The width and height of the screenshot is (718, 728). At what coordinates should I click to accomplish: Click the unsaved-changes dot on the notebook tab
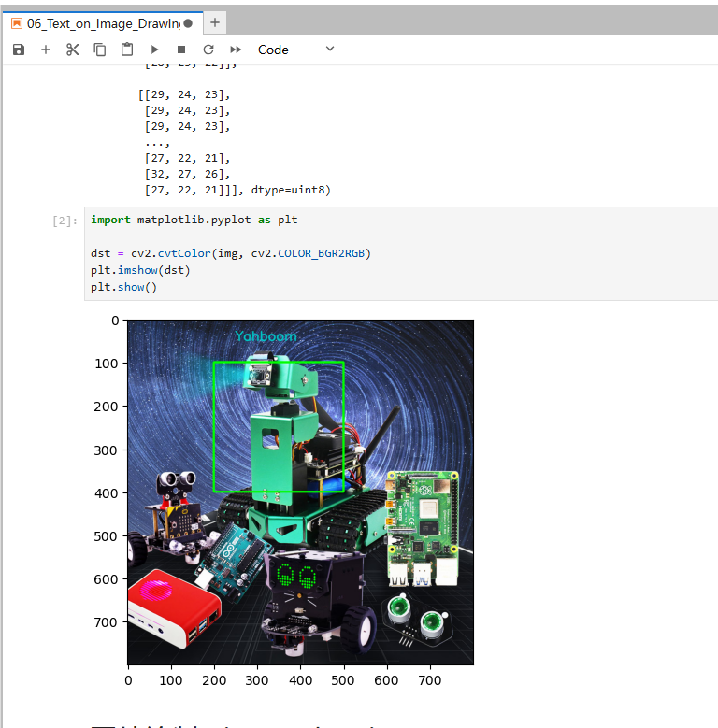coord(188,23)
